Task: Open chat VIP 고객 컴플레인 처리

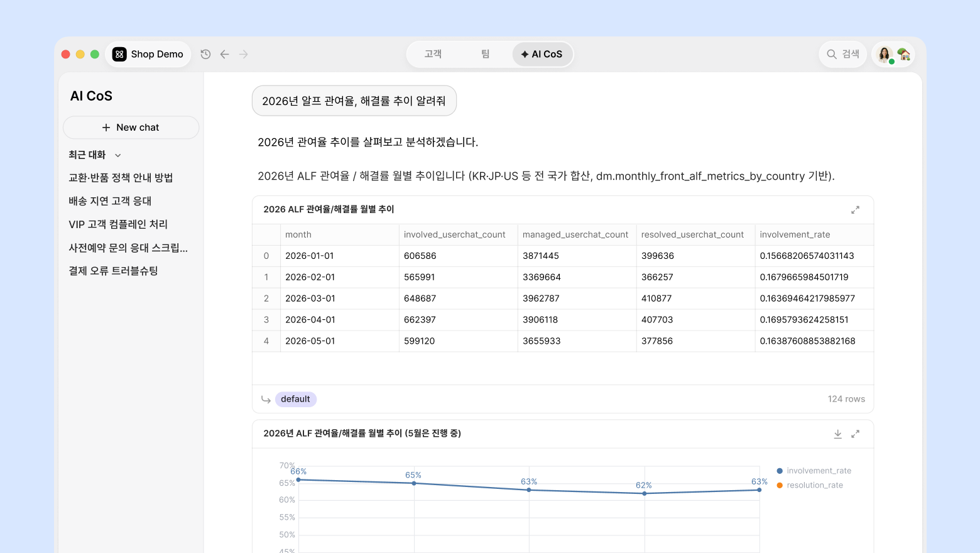Action: point(118,224)
